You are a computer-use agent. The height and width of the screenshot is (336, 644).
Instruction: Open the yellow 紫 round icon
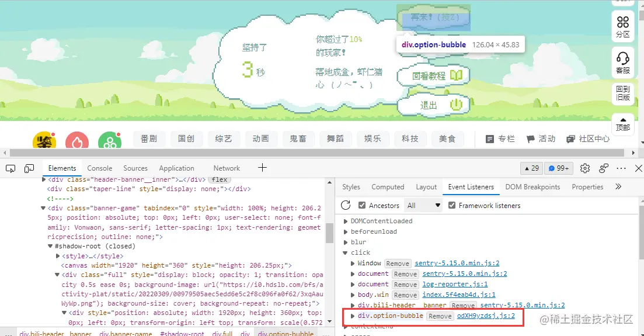(x=44, y=141)
